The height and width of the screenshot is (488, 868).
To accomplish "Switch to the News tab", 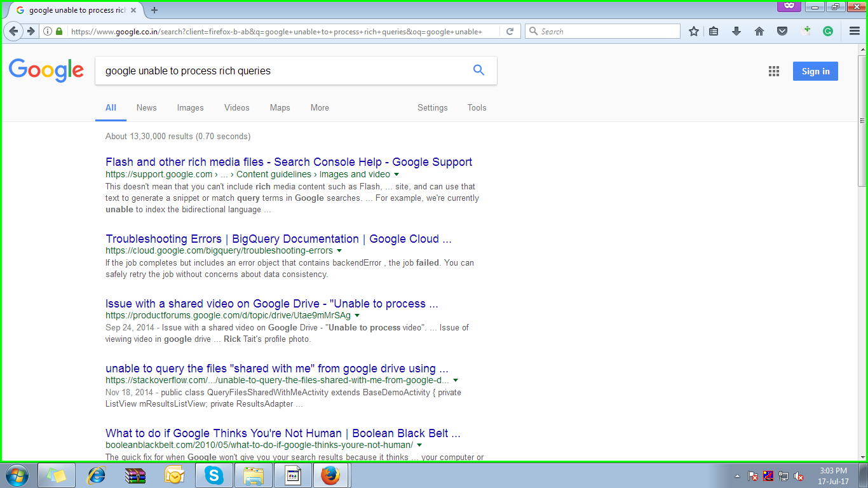I will click(146, 107).
